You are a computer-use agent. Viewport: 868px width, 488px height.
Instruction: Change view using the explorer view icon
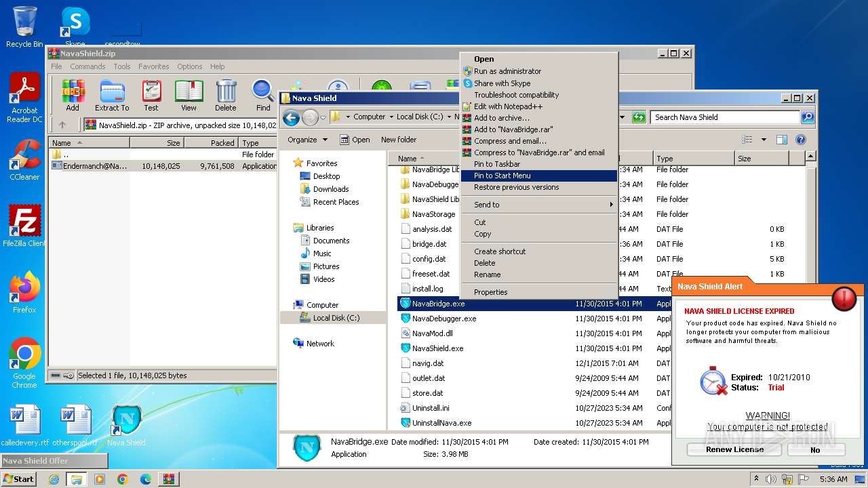point(747,140)
